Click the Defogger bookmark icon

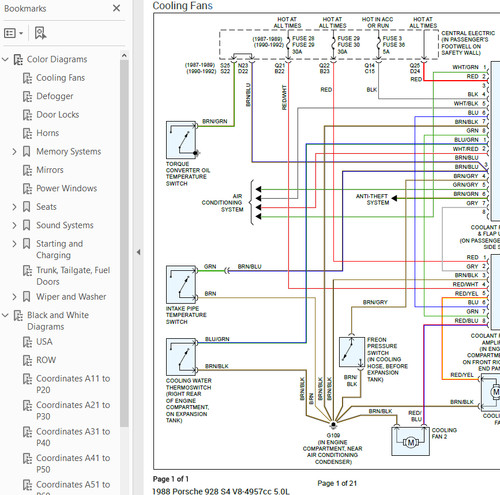[27, 96]
